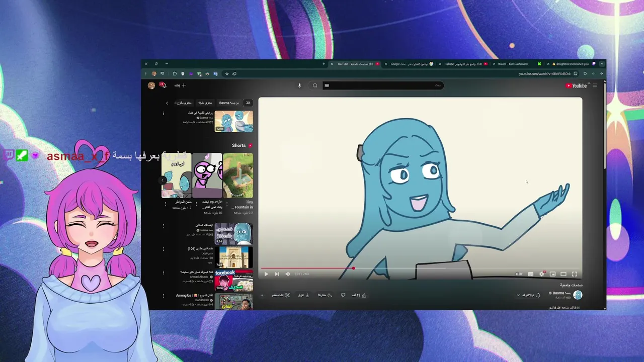Screen dimensions: 644x362
Task: Like the video with thumbs up
Action: [x=358, y=295]
